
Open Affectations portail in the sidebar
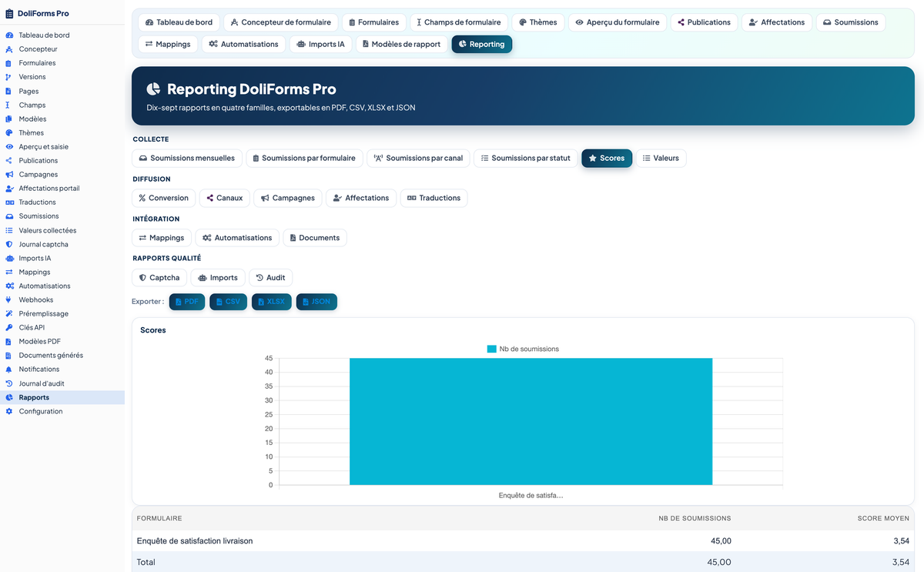(x=62, y=189)
